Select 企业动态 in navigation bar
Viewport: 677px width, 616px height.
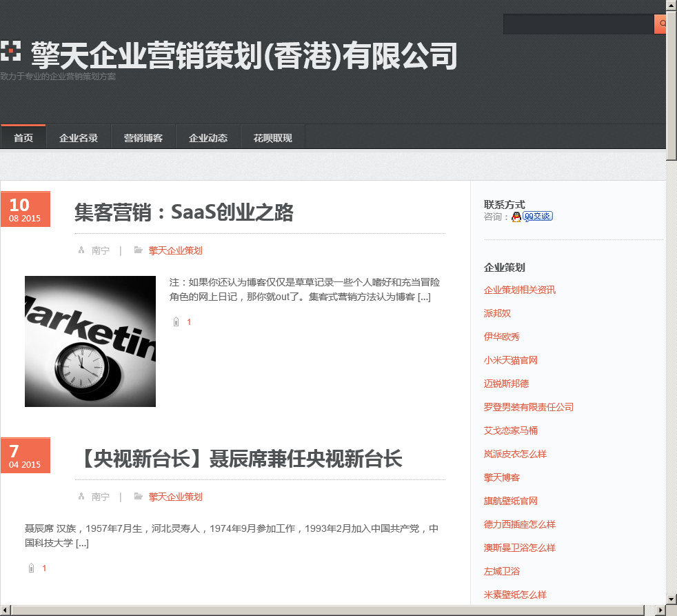[208, 137]
